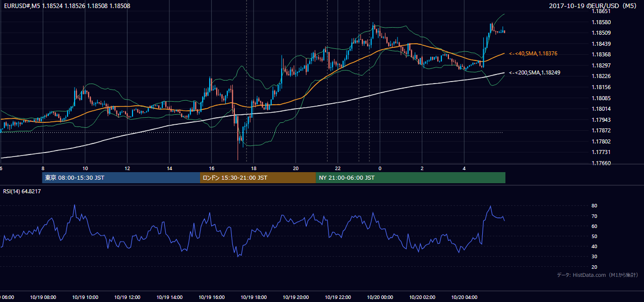
Task: Click the 1.18297 price axis label
Action: (600, 65)
